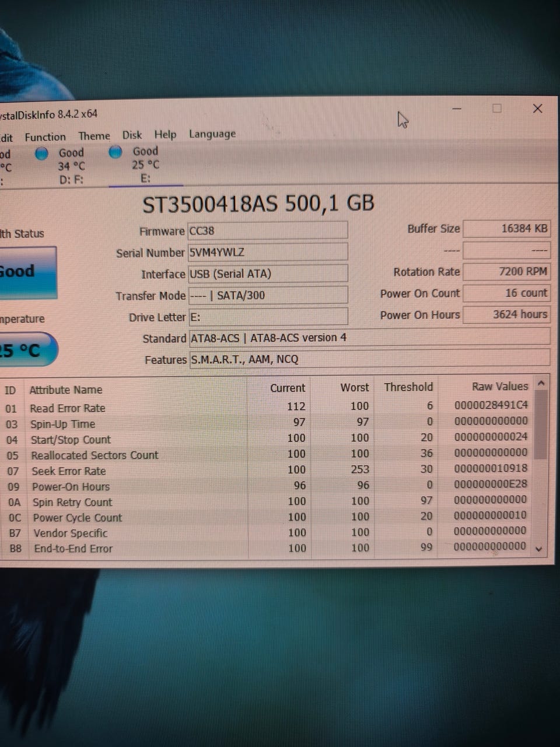Open the Disk menu
The image size is (560, 747).
pos(132,135)
